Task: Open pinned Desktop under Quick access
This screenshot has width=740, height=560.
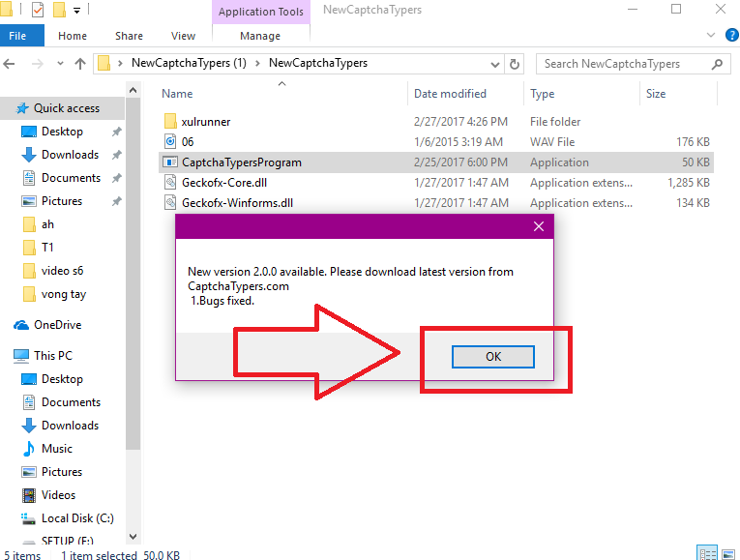Action: click(x=62, y=132)
